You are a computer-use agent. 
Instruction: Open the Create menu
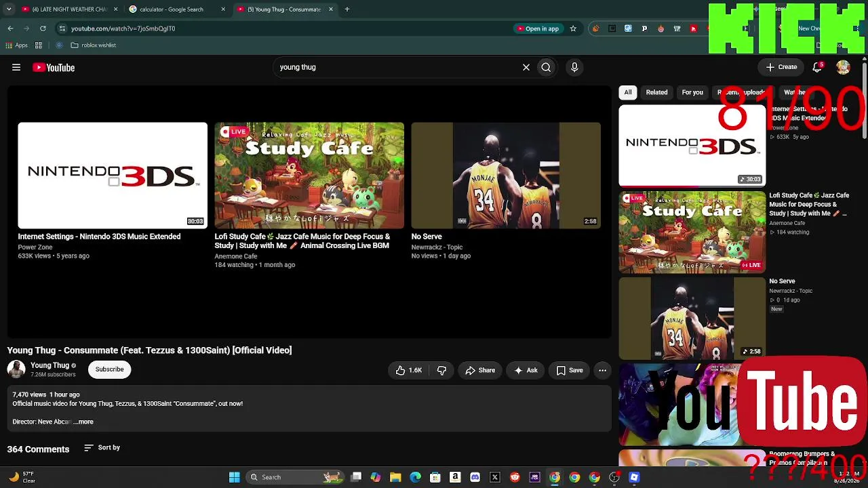(x=781, y=67)
